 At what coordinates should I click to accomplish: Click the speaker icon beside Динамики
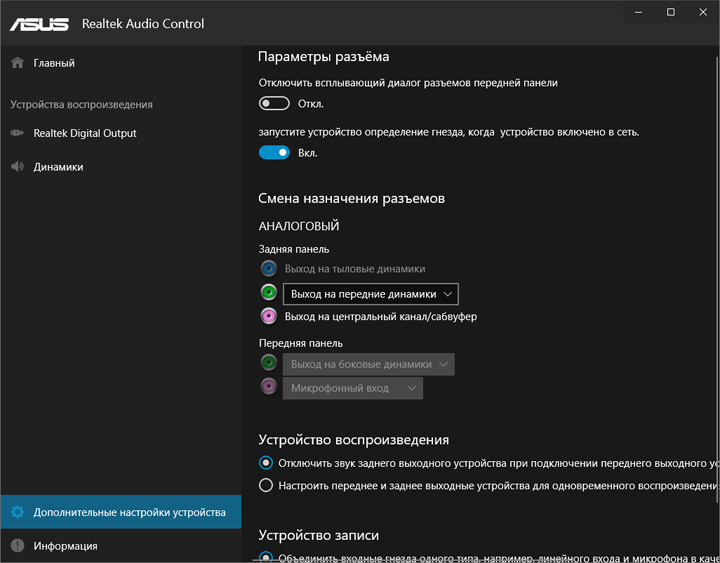[x=17, y=167]
